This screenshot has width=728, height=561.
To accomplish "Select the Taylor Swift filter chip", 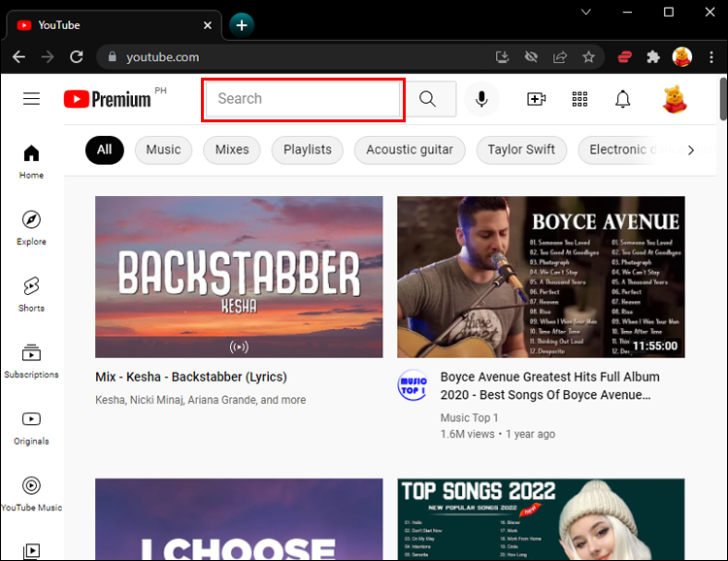I will point(521,150).
